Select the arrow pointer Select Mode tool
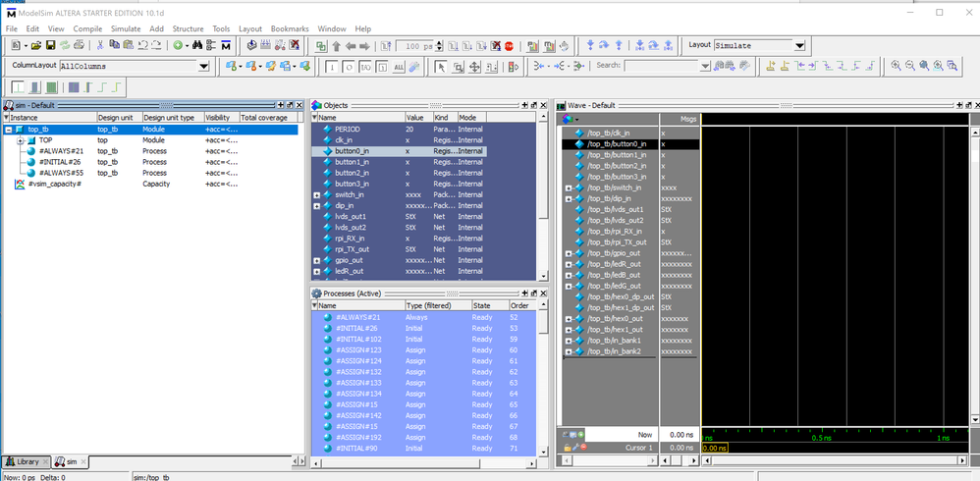 click(441, 66)
